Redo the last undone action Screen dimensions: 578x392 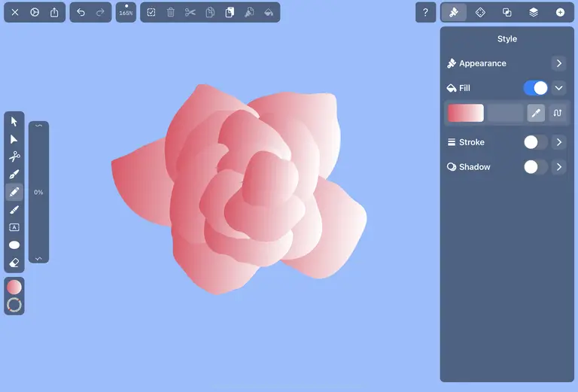[100, 13]
